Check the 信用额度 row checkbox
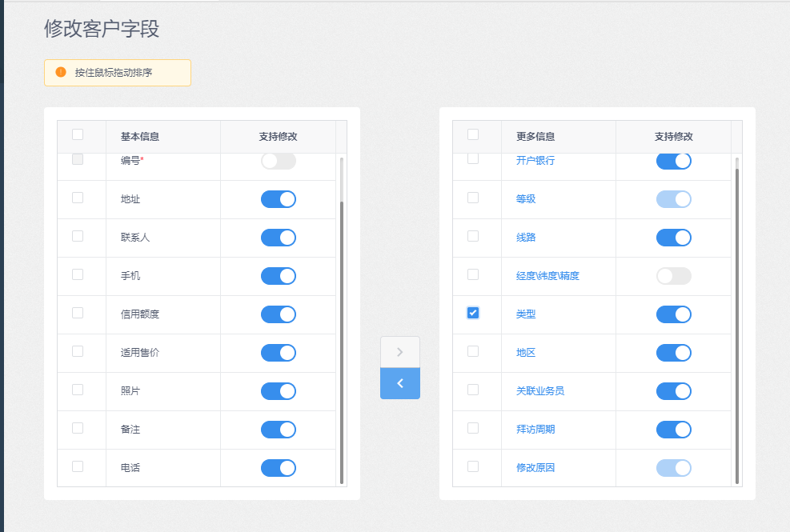Viewport: 790px width, 532px height. (x=78, y=313)
